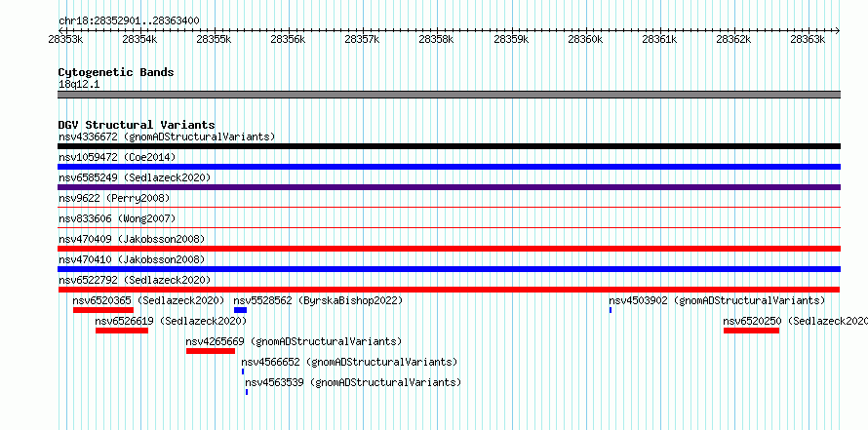Click the nsv4566652 gnomAD variant label
868x430 pixels.
click(x=349, y=362)
